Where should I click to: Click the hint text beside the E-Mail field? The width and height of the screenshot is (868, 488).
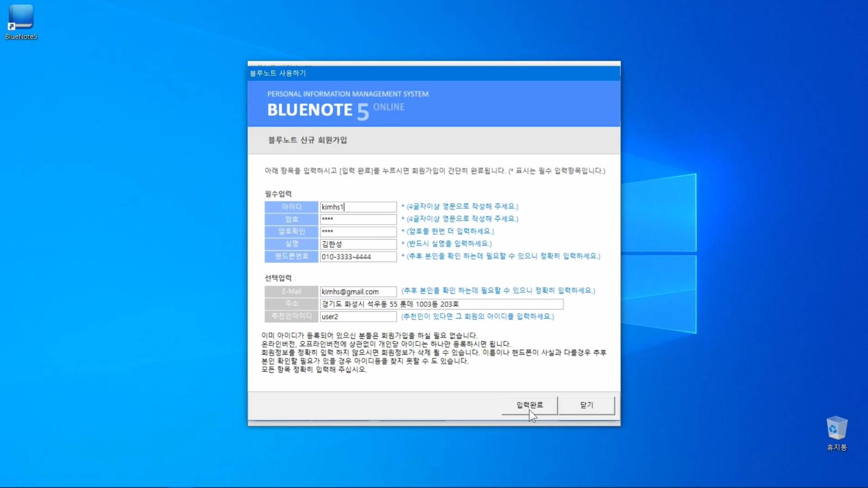pyautogui.click(x=498, y=291)
